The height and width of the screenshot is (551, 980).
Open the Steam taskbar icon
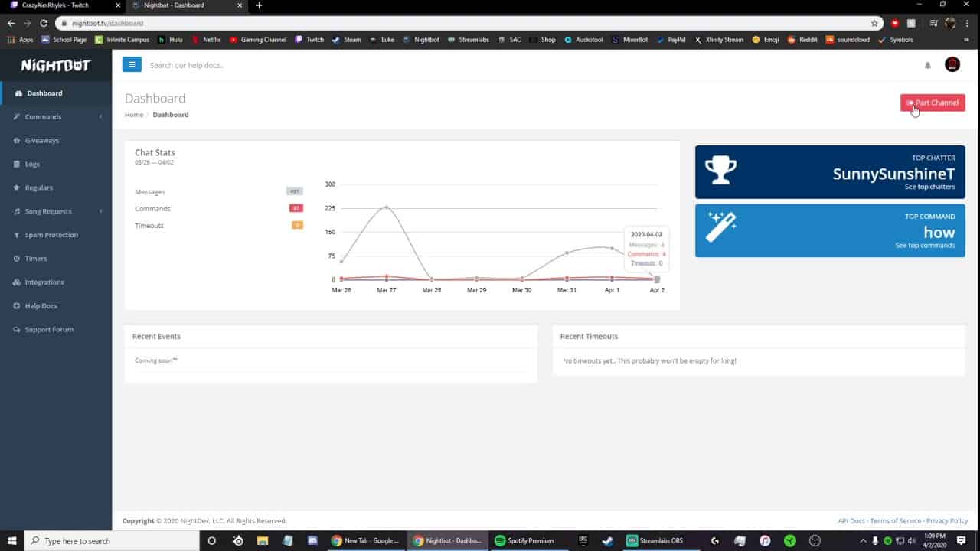point(607,540)
